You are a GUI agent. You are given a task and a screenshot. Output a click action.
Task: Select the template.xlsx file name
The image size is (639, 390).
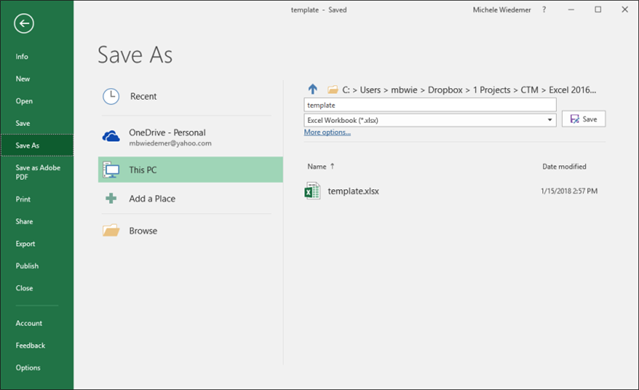click(x=353, y=191)
